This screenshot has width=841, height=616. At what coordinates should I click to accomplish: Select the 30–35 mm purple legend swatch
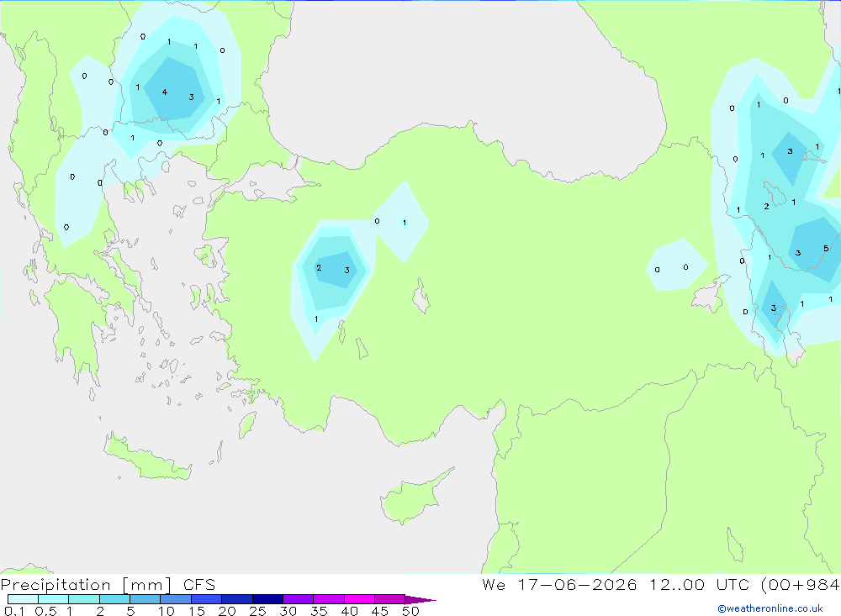299,599
